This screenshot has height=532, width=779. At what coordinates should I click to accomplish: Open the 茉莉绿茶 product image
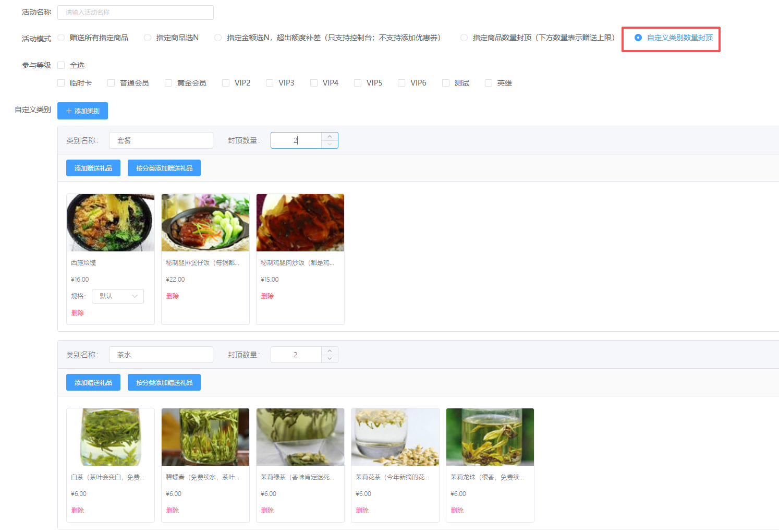click(x=300, y=437)
